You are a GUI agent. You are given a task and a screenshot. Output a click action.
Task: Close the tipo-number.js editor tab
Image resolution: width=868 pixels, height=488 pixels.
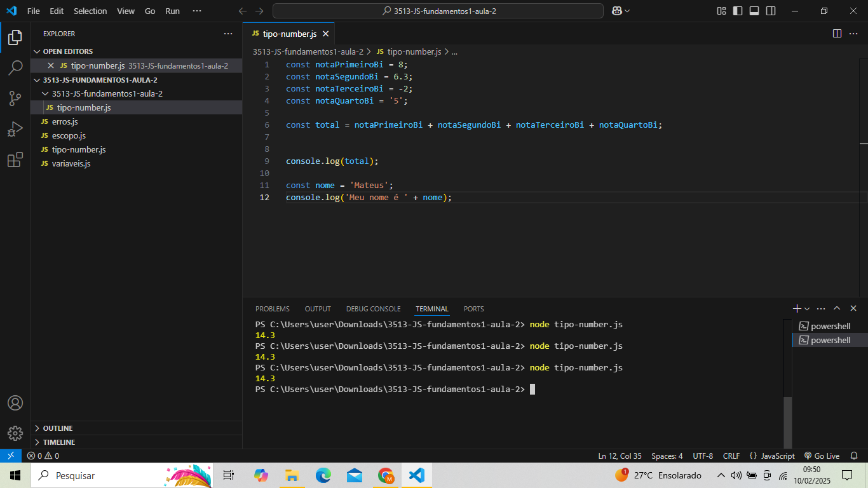[325, 34]
